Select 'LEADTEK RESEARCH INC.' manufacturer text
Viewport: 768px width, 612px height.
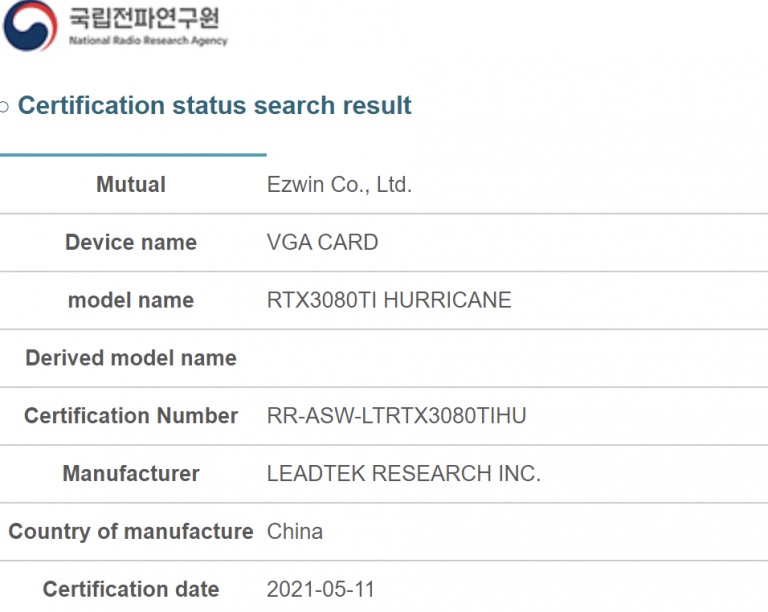point(403,474)
